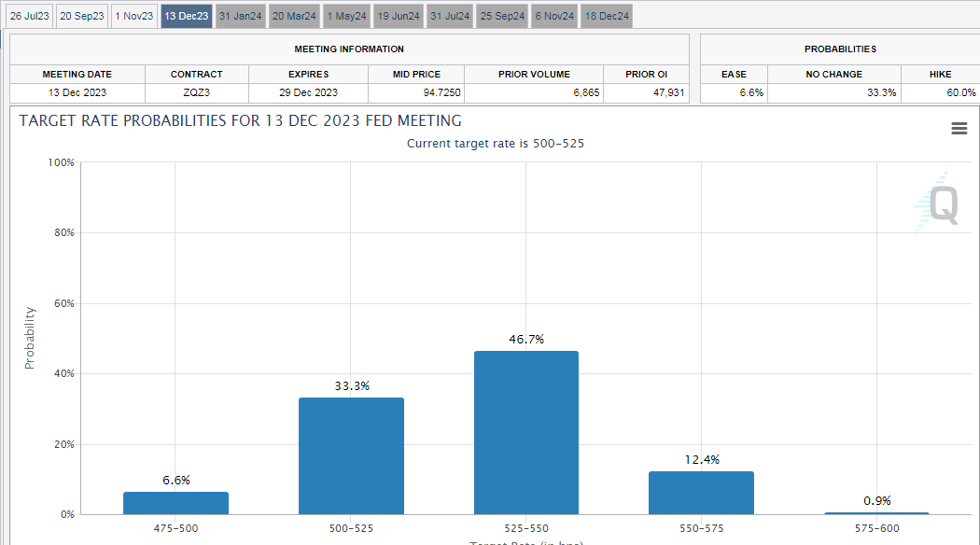Open the 18 Dec24 meeting tab
Image resolution: width=980 pixels, height=545 pixels.
click(606, 15)
